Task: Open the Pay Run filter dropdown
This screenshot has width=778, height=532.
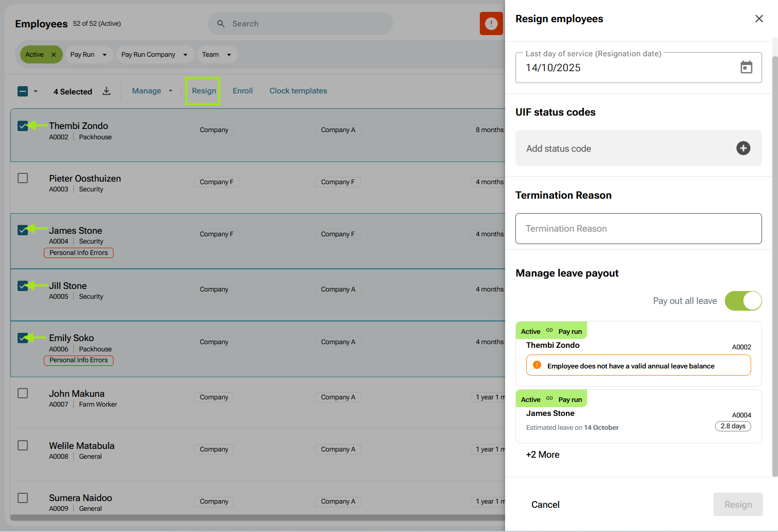Action: (89, 55)
